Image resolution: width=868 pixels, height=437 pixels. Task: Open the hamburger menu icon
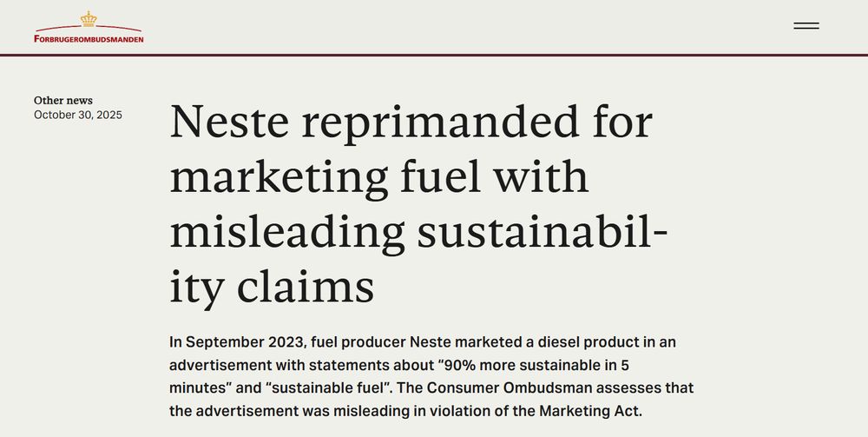(806, 26)
